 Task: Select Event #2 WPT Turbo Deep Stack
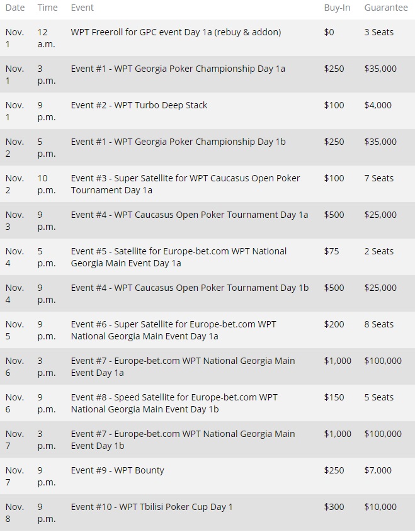(139, 105)
